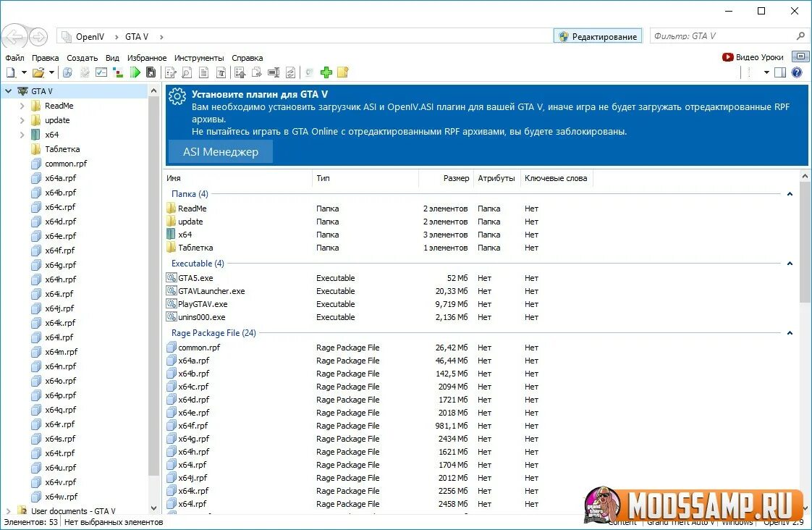The image size is (812, 530).
Task: Sort by the Тип column header
Action: [x=365, y=178]
